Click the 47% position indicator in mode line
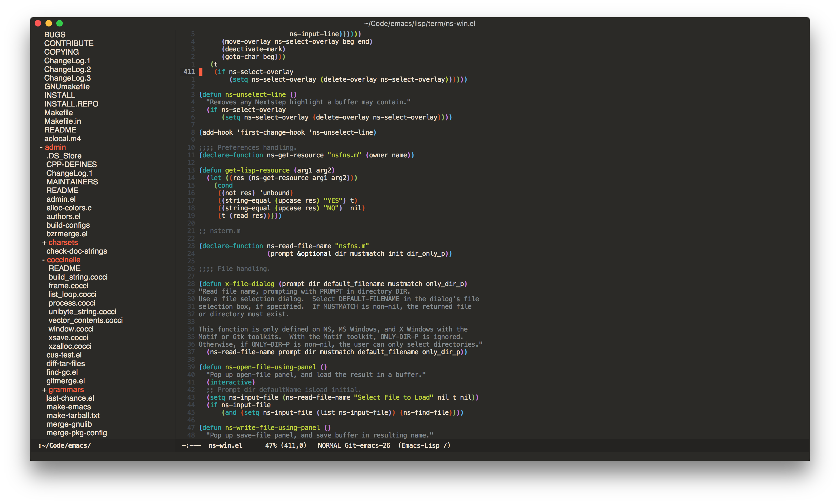 click(x=271, y=445)
